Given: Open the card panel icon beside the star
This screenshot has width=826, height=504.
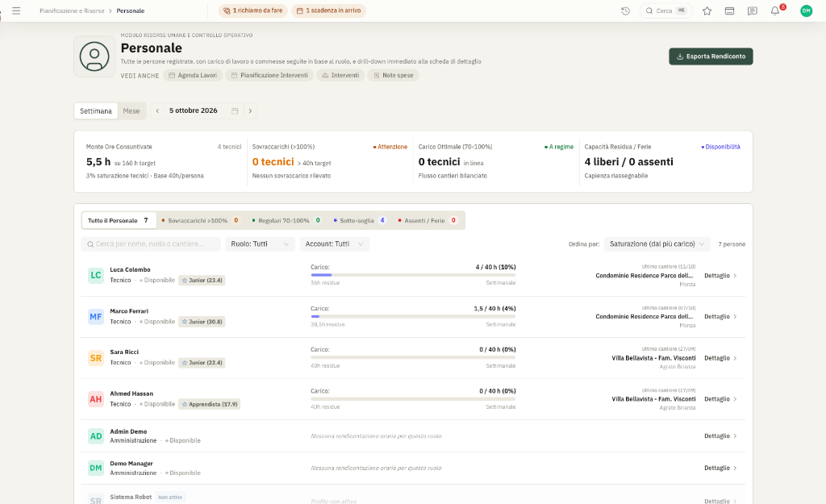Looking at the screenshot, I should click(729, 10).
